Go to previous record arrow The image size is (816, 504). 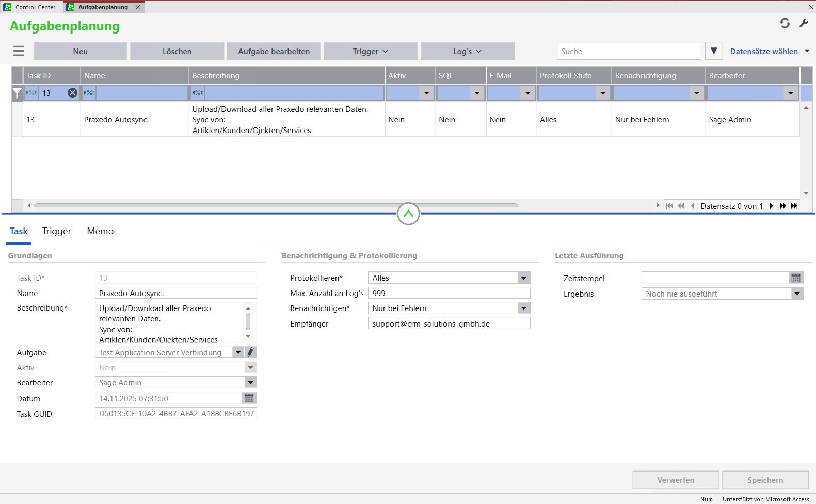click(x=692, y=206)
